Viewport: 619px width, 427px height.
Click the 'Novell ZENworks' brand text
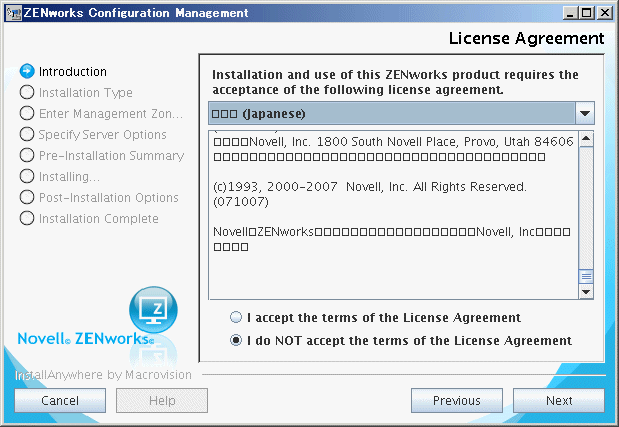[x=86, y=339]
